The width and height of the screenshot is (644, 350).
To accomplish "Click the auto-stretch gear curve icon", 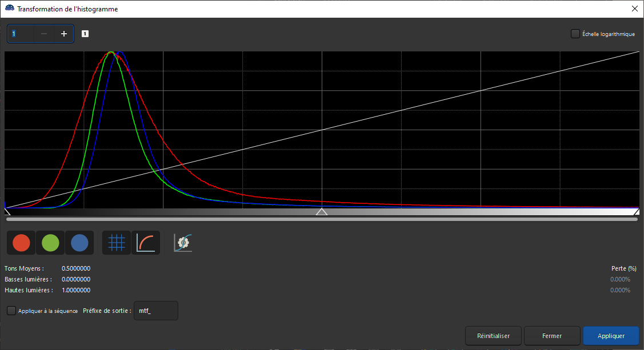I will point(183,243).
